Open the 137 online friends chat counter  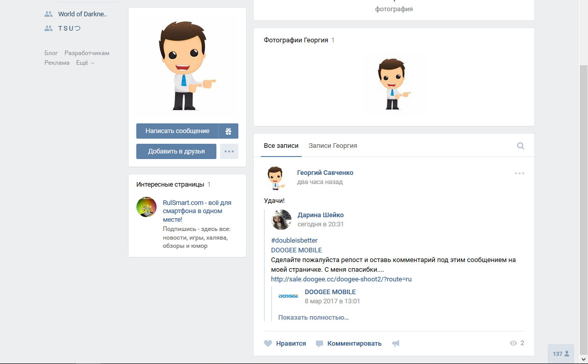pos(560,353)
